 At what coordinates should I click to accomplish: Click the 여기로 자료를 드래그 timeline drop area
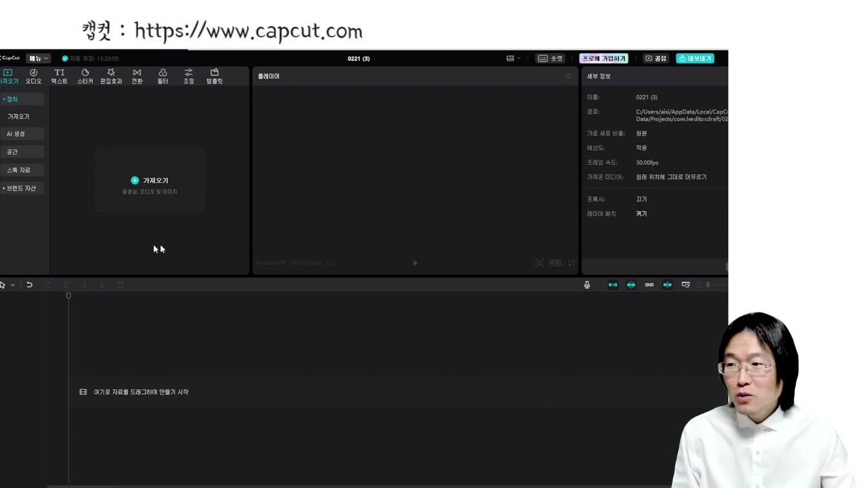398,392
